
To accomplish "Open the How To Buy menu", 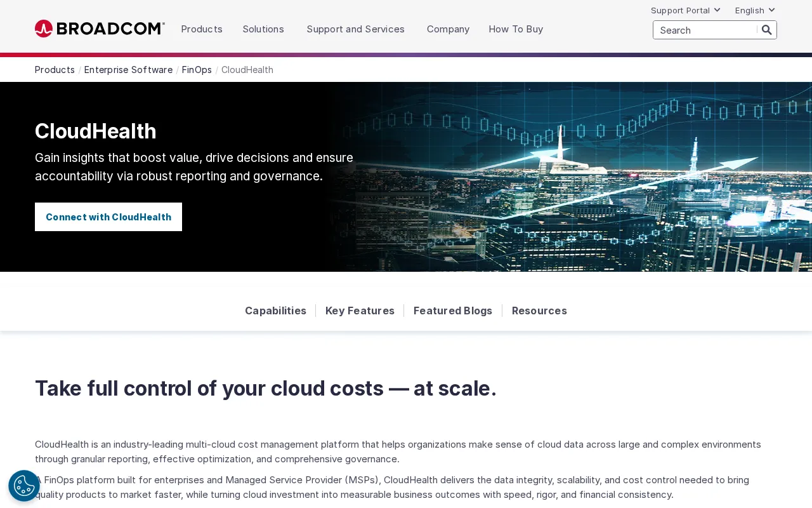I will [516, 29].
